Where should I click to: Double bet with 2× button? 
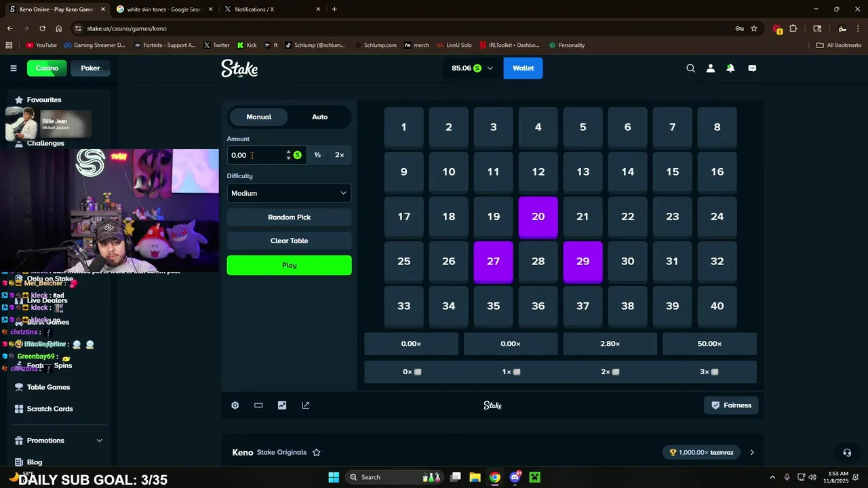point(339,155)
